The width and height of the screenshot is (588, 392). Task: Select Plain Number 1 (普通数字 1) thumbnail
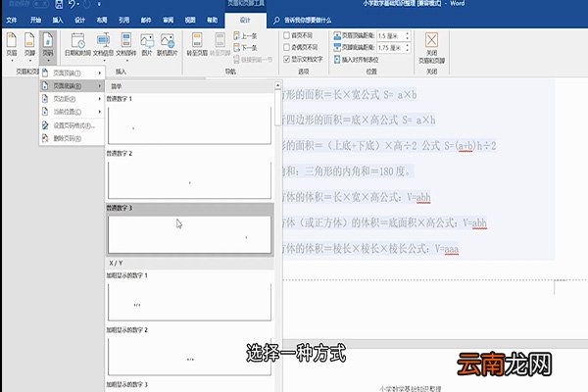click(x=189, y=125)
